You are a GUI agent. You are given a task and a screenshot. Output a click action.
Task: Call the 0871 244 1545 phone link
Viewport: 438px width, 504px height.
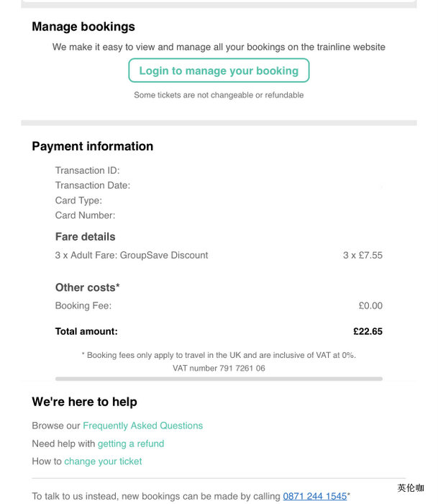[315, 496]
